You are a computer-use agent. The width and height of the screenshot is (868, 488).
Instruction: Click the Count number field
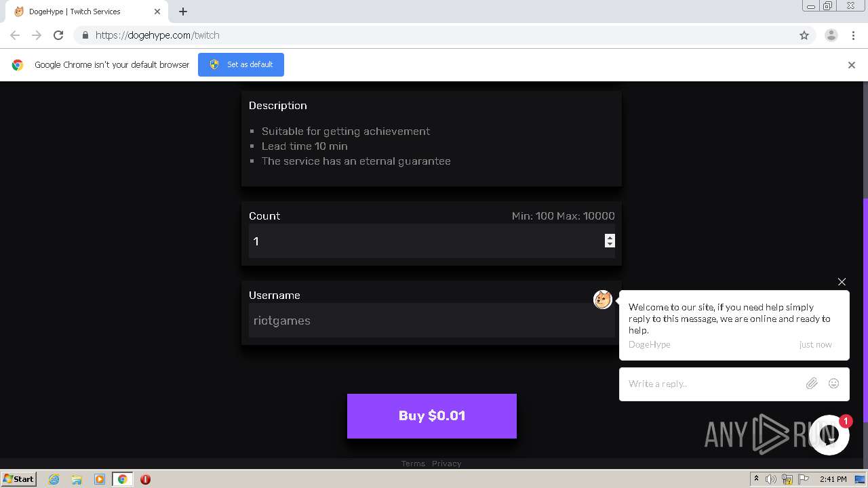click(x=431, y=241)
